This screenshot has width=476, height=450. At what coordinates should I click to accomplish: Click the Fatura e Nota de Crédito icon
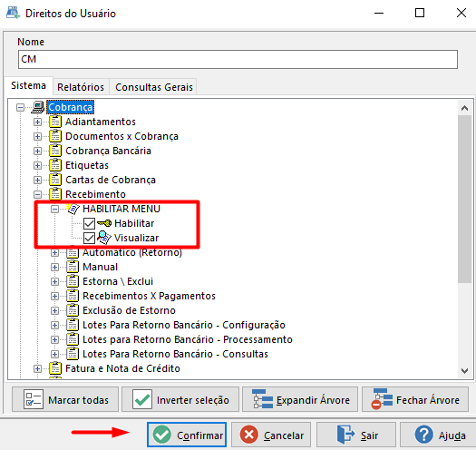55,368
